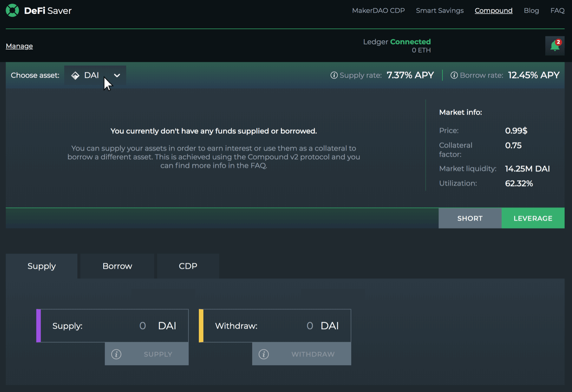Viewport: 572px width, 392px height.
Task: Select the Compound nav link
Action: point(493,10)
